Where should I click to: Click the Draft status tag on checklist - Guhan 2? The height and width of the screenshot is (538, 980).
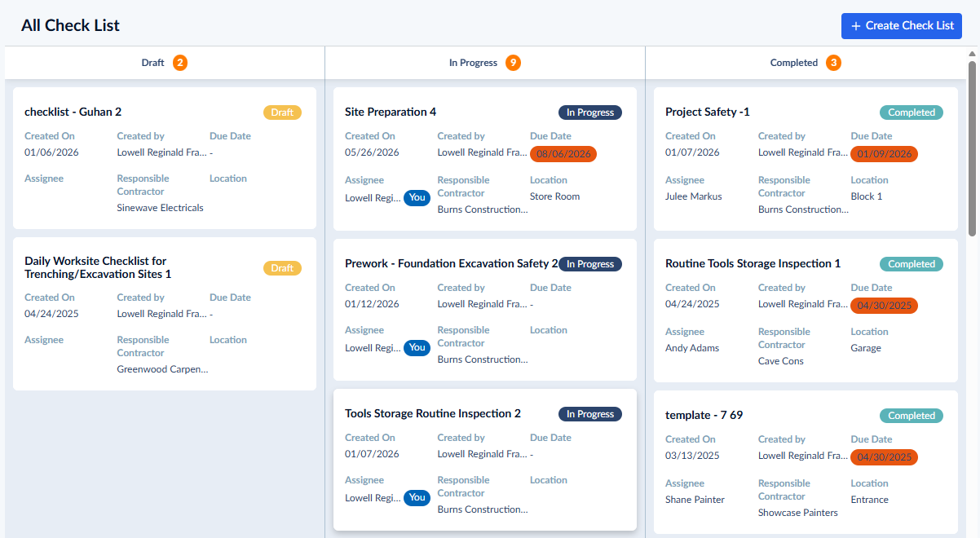click(x=282, y=112)
